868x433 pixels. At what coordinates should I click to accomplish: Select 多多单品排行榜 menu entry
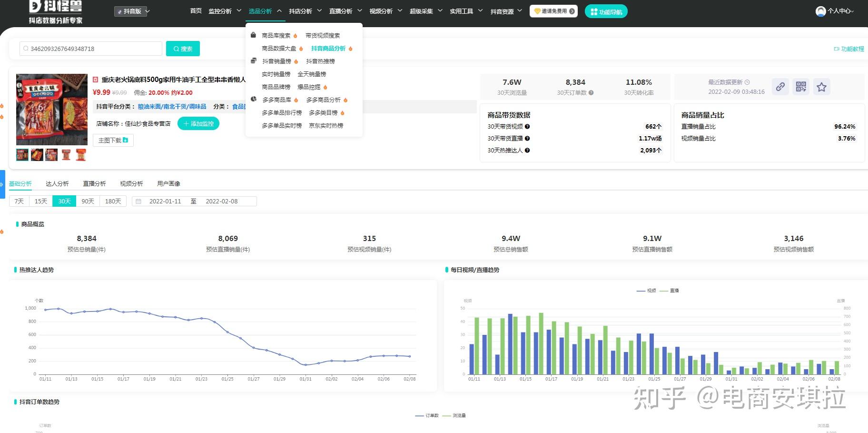point(282,113)
